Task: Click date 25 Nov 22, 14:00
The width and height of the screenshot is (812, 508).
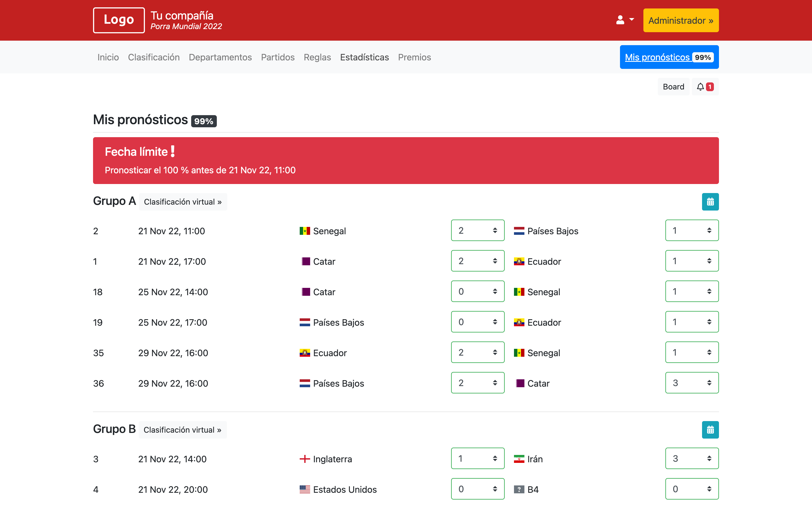Action: point(173,292)
